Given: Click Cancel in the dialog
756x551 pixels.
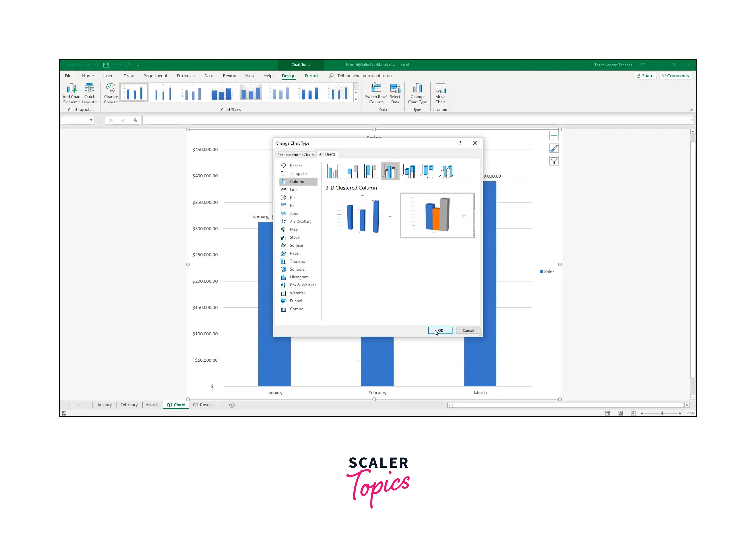Looking at the screenshot, I should pyautogui.click(x=468, y=331).
